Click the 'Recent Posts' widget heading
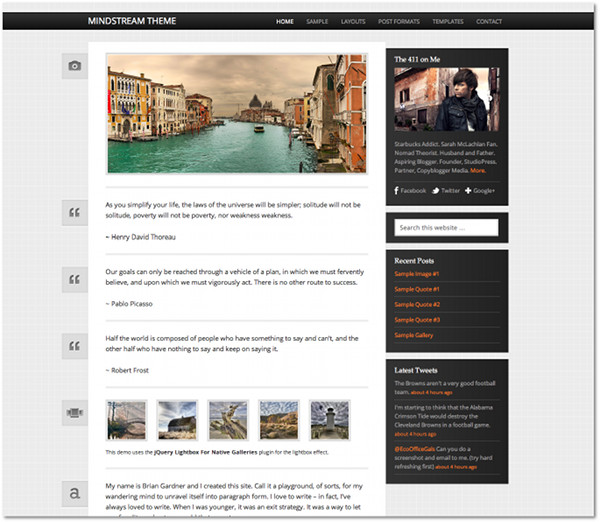Viewport: 600px width, 522px height. (414, 261)
